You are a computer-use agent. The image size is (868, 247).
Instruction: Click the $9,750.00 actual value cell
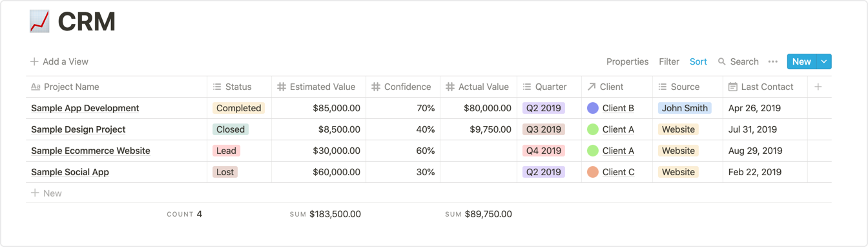[479, 129]
